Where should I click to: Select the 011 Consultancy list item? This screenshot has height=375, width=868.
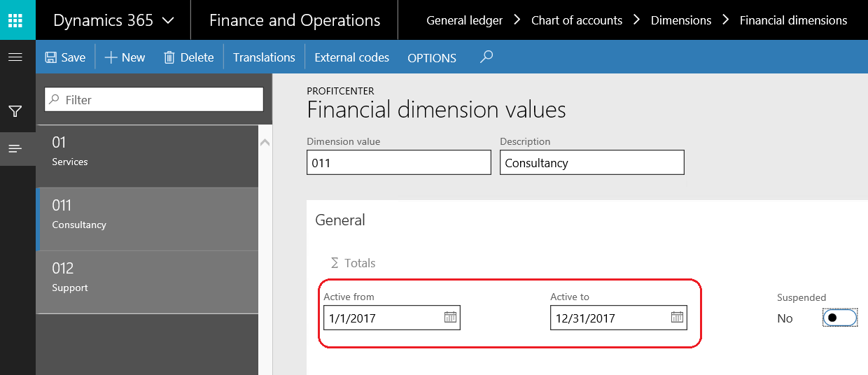point(147,219)
